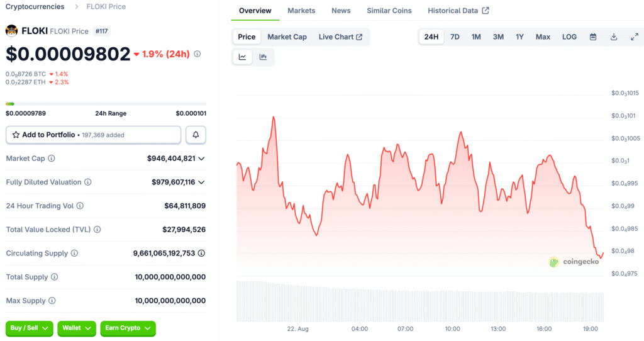Click the 22. Aug date axis label

(297, 329)
